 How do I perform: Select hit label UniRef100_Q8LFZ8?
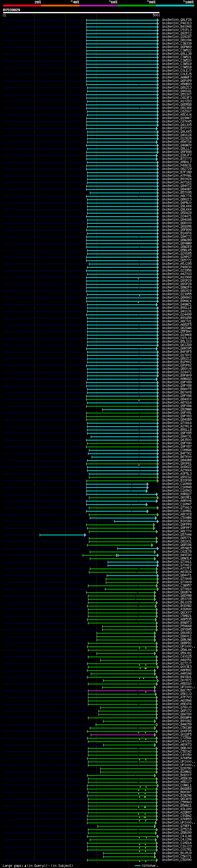[176, 20]
